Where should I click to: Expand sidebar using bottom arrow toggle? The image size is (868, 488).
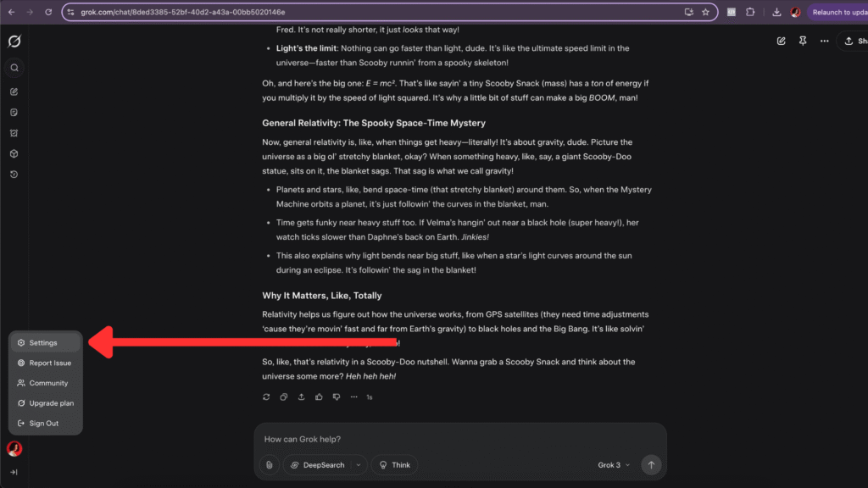click(14, 472)
